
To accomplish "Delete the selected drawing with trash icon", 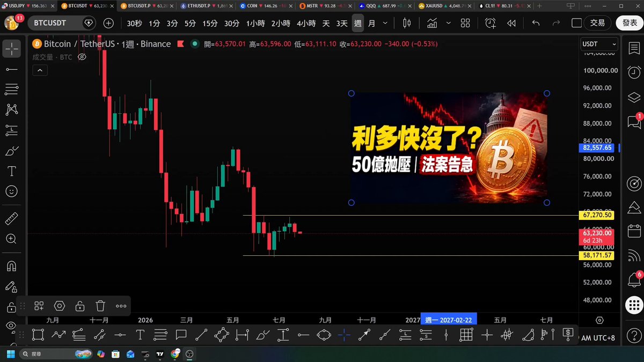I will [x=100, y=306].
